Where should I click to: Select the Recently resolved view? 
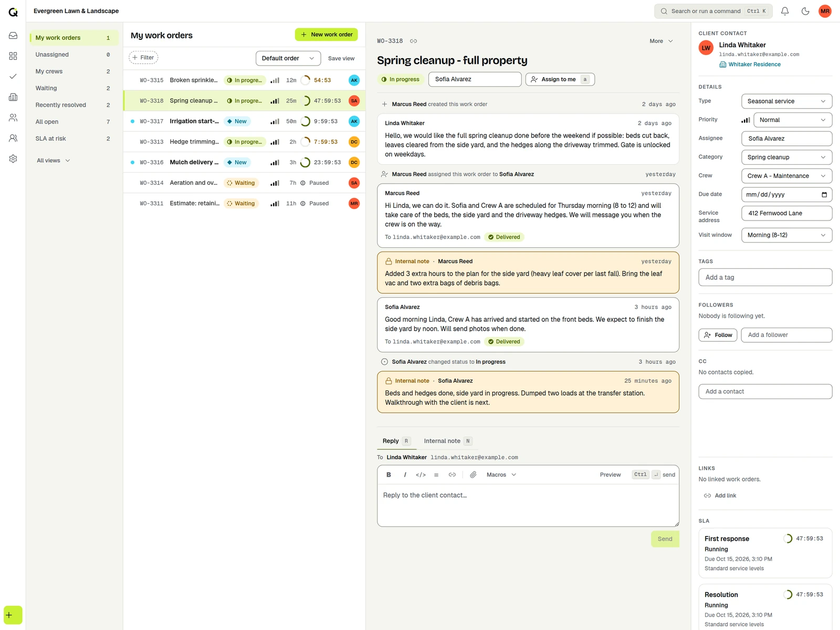(x=73, y=105)
